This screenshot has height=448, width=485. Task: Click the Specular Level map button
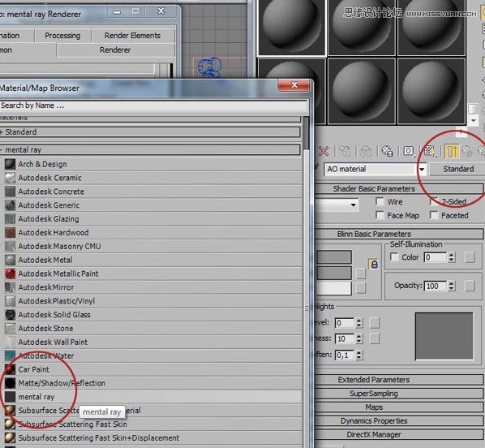tap(374, 323)
